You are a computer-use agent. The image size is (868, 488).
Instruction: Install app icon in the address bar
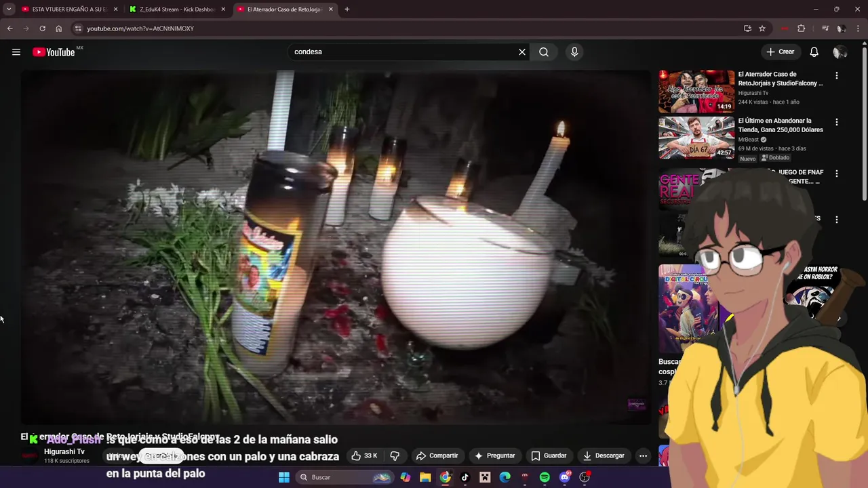(x=747, y=28)
